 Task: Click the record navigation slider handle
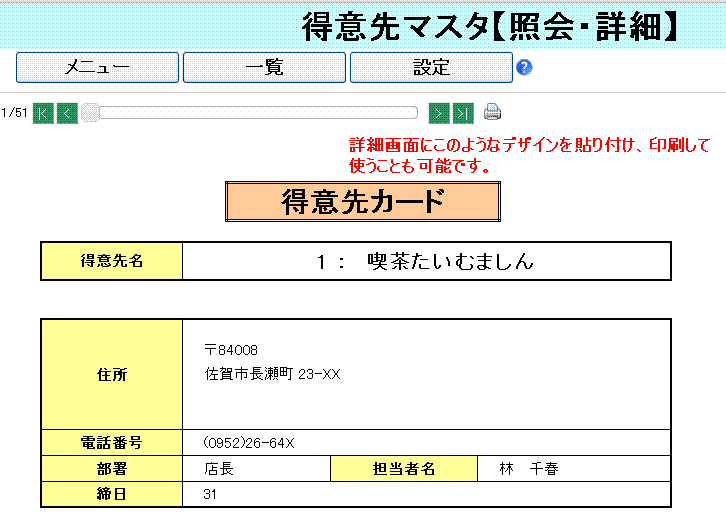tap(90, 112)
